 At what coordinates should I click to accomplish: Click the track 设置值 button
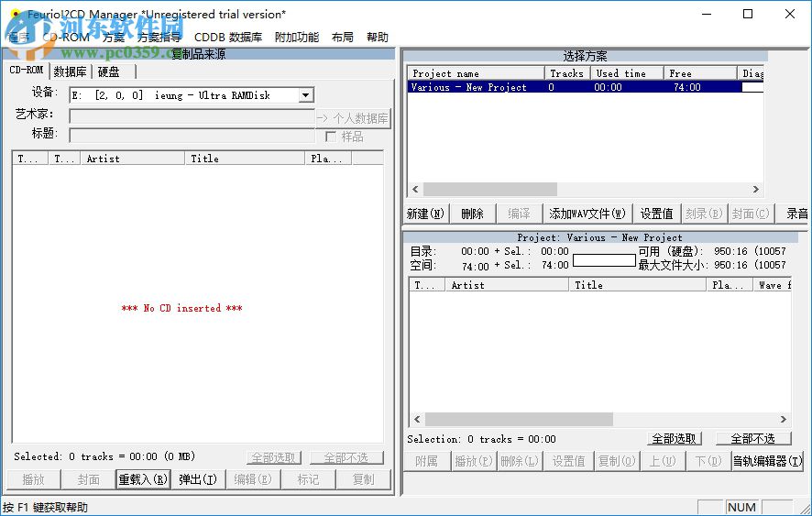point(568,461)
